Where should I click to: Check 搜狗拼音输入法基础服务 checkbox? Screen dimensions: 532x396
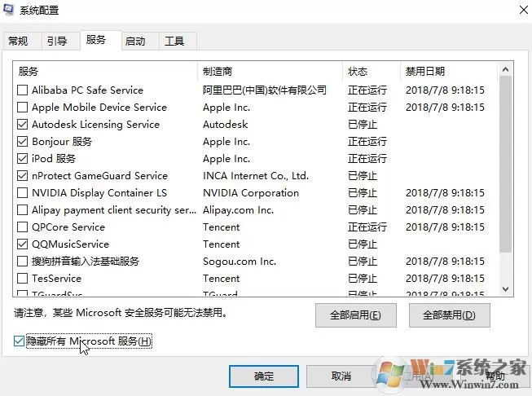point(22,262)
